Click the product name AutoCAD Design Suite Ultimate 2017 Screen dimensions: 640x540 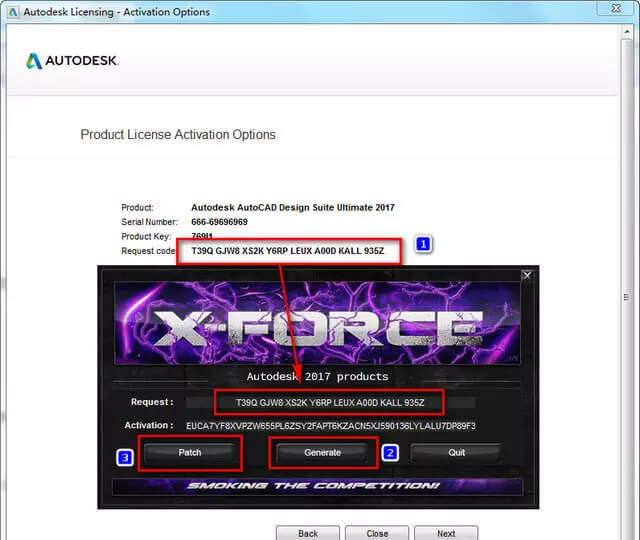click(x=293, y=207)
